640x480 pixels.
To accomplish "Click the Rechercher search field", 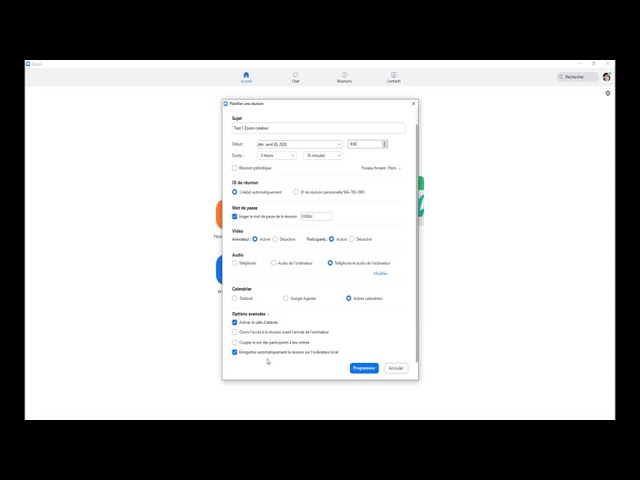I will tap(578, 77).
